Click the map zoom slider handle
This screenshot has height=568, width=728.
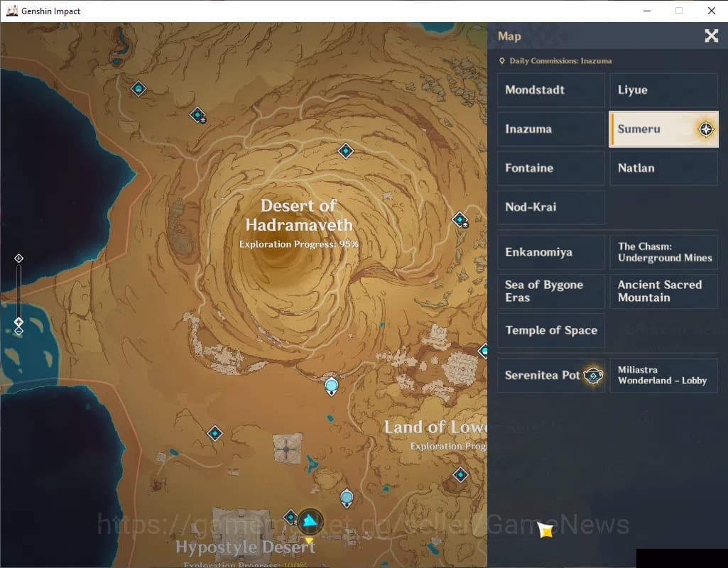click(x=19, y=322)
